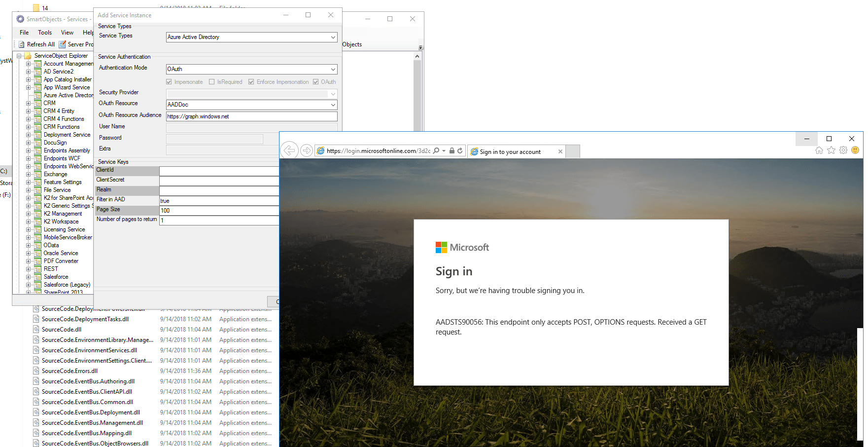Viewport: 868px width, 447px height.
Task: Click the SourceCode.DeploymentTasks.dll file icon
Action: click(36, 319)
